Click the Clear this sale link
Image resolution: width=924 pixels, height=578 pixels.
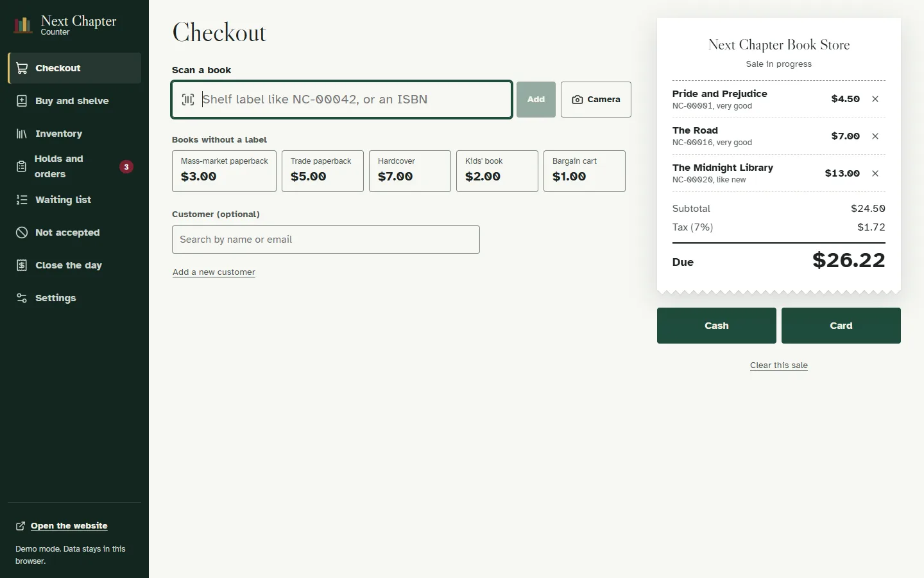point(779,365)
